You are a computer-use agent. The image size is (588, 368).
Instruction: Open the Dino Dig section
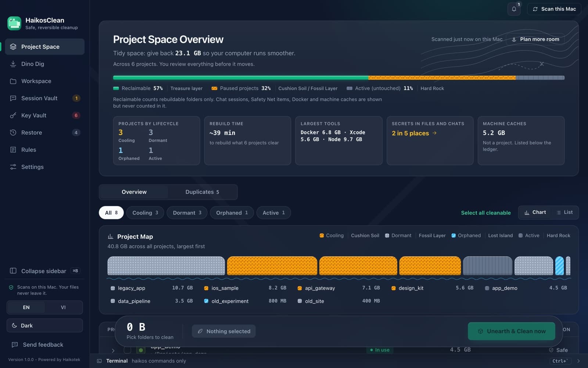45,64
